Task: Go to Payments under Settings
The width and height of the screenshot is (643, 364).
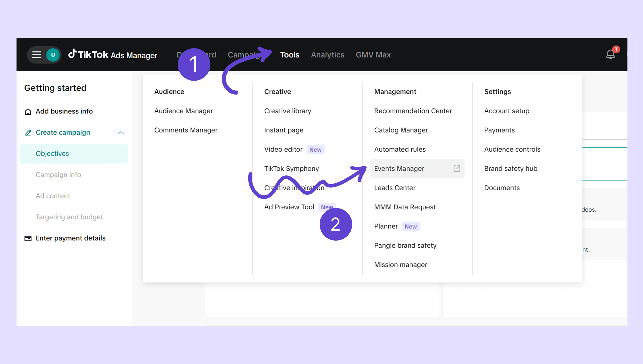Action: coord(499,130)
